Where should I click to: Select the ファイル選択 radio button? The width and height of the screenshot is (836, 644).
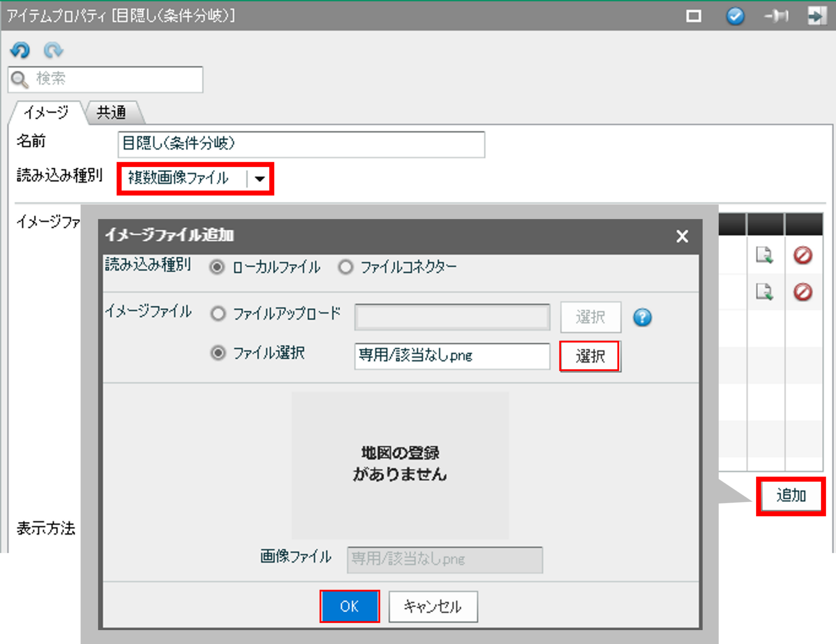218,353
